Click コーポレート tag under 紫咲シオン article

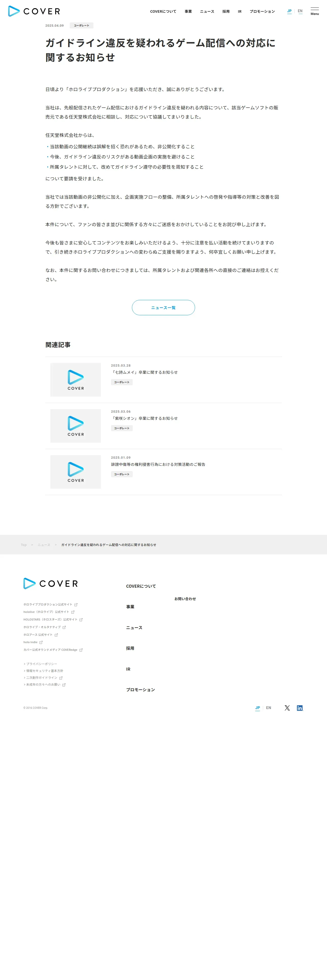(x=122, y=428)
